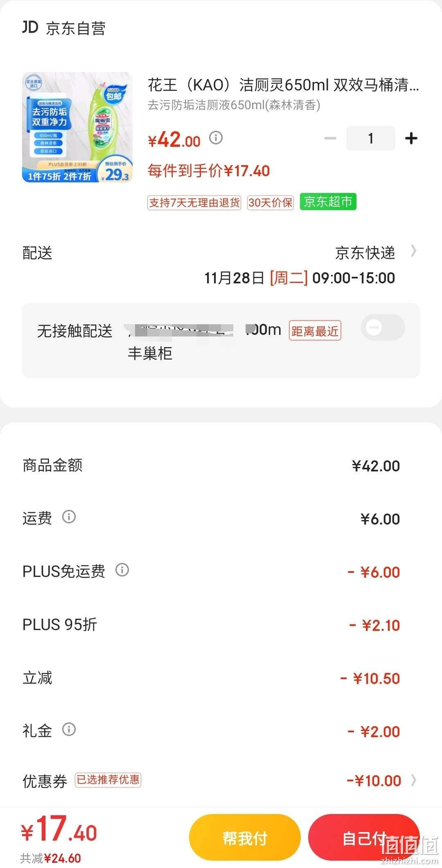Expand 京东快递 delivery options chevron
442x868 pixels.
[x=413, y=251]
